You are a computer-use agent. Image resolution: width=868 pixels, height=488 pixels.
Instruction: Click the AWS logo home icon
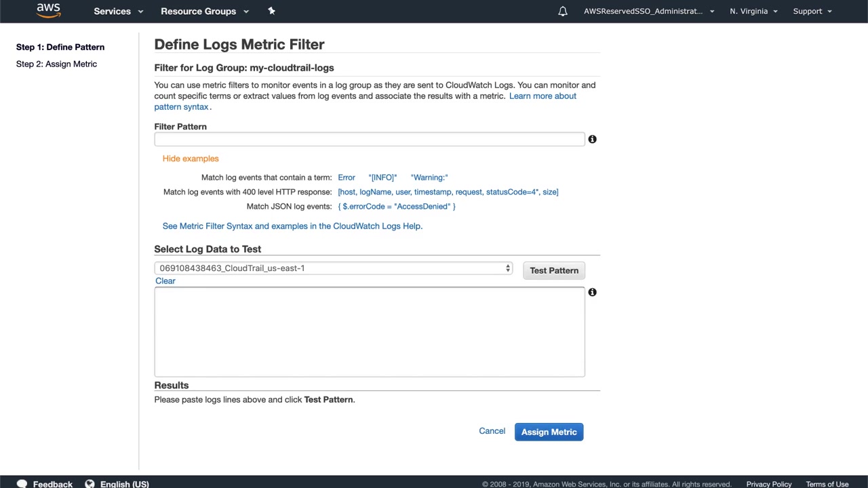tap(48, 10)
